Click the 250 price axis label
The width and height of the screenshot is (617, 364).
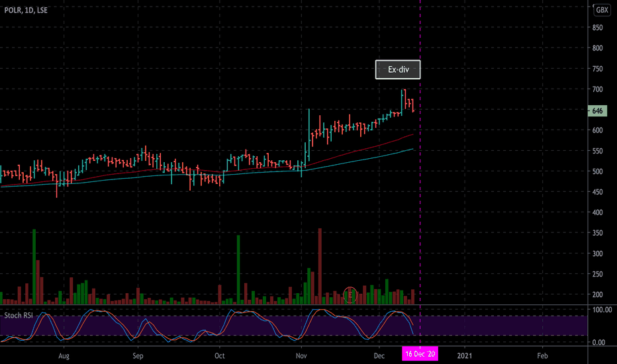[597, 274]
